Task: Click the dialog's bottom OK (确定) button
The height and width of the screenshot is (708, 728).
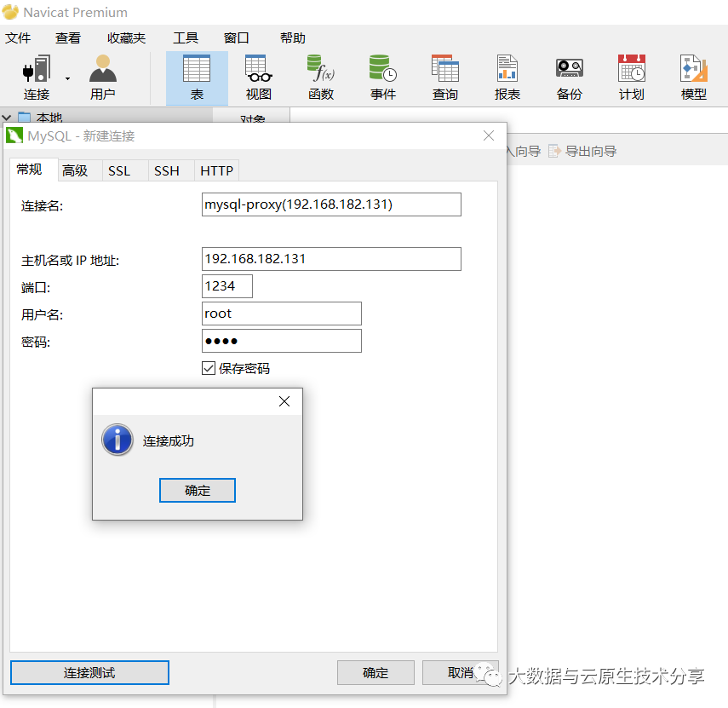Action: click(375, 673)
